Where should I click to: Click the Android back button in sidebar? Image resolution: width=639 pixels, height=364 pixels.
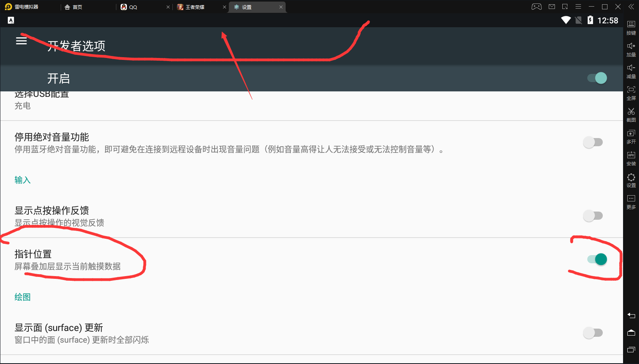[x=631, y=315]
